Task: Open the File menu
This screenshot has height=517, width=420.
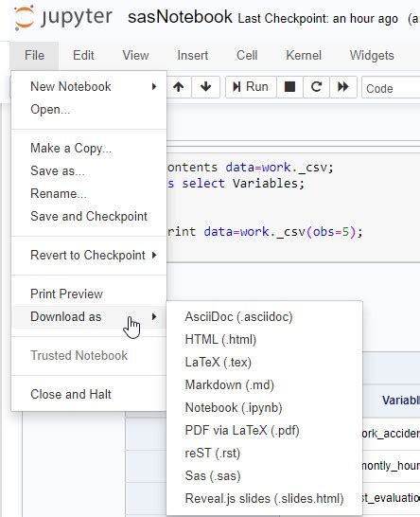Action: point(34,55)
